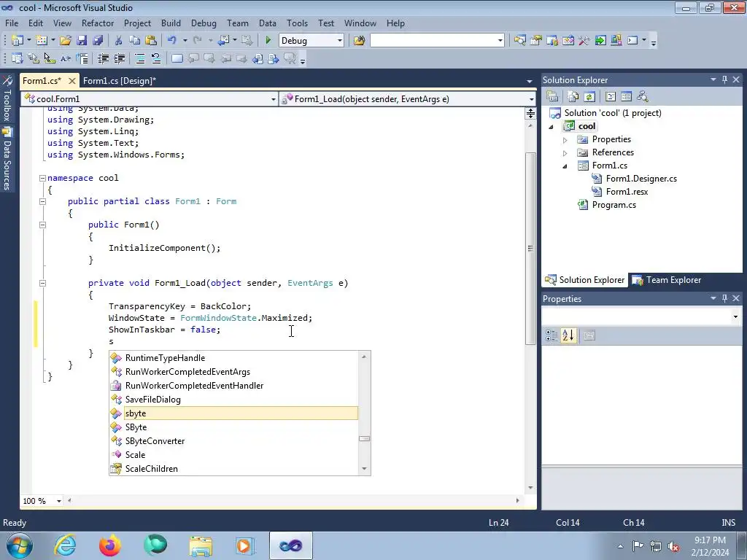Click the New Project toolbar icon

17,41
